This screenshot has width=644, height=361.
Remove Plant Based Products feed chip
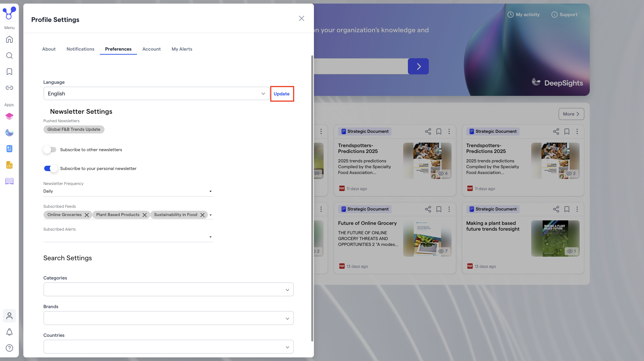click(x=144, y=215)
